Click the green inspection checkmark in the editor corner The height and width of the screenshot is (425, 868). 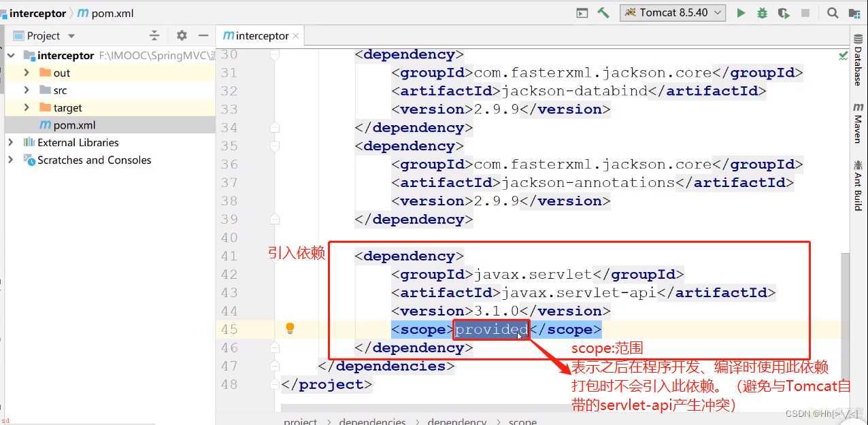[x=844, y=54]
